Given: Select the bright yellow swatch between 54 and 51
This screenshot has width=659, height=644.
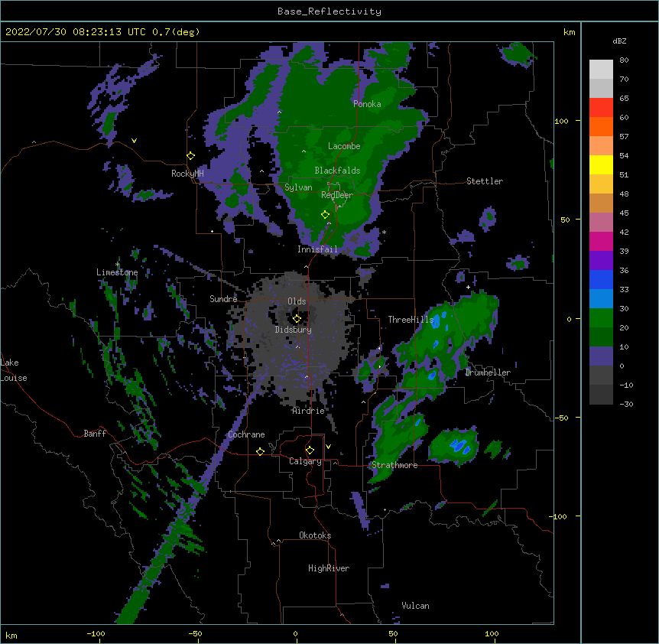Looking at the screenshot, I should pos(601,164).
